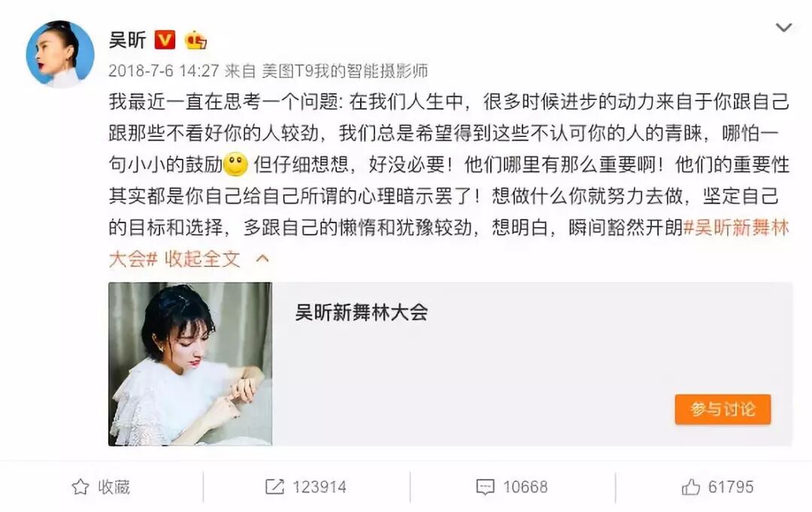Click the 2018-7-6 14:27 timestamp
The height and width of the screenshot is (512, 812).
[x=164, y=71]
